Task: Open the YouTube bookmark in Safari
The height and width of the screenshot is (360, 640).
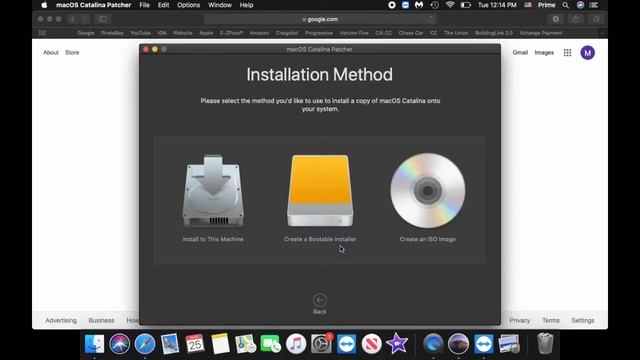Action: (140, 33)
